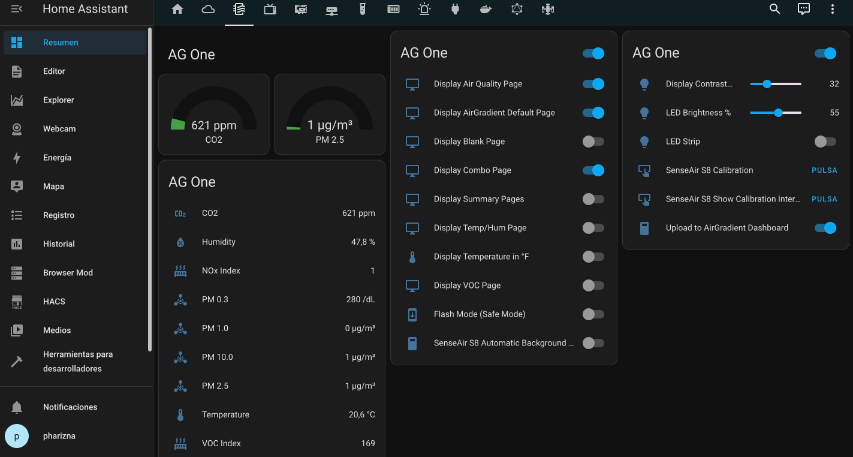Switch to the cloud view tab
The width and height of the screenshot is (853, 457).
tap(208, 9)
